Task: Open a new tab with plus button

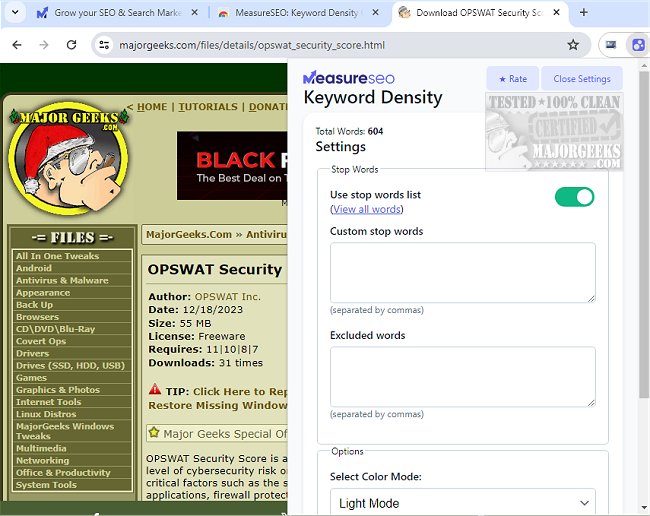Action: pos(584,12)
